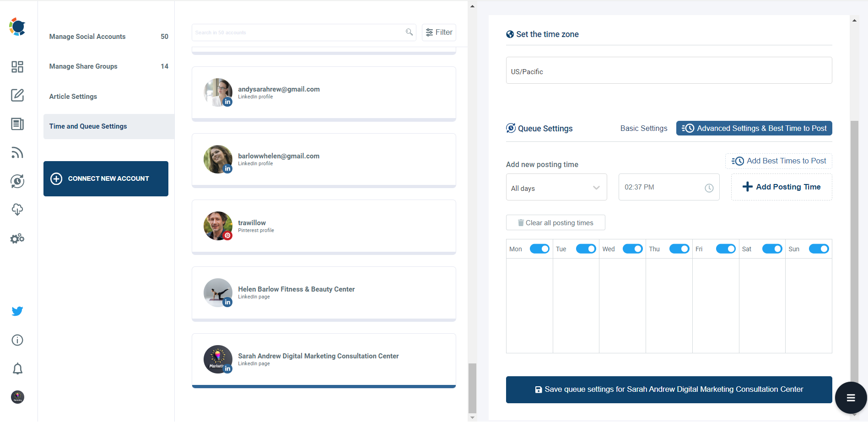
Task: Open the notifications bell icon
Action: tap(17, 368)
